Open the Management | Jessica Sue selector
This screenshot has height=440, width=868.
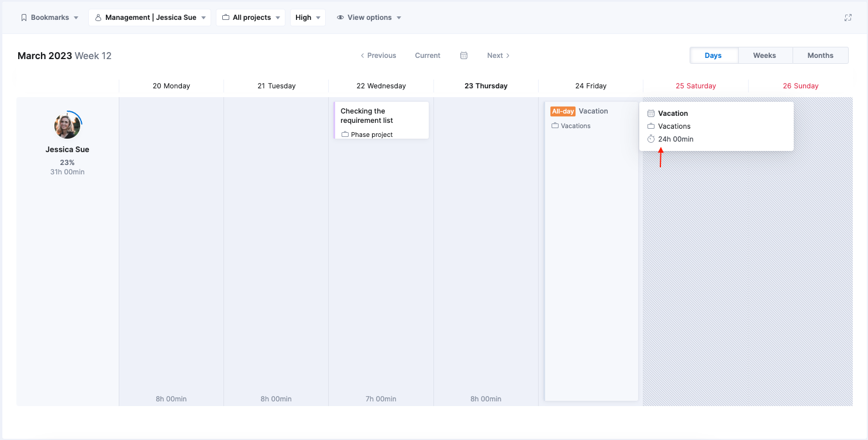click(x=150, y=18)
